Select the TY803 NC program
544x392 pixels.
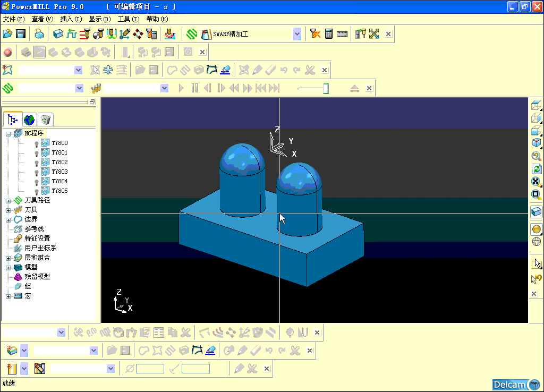pyautogui.click(x=59, y=172)
